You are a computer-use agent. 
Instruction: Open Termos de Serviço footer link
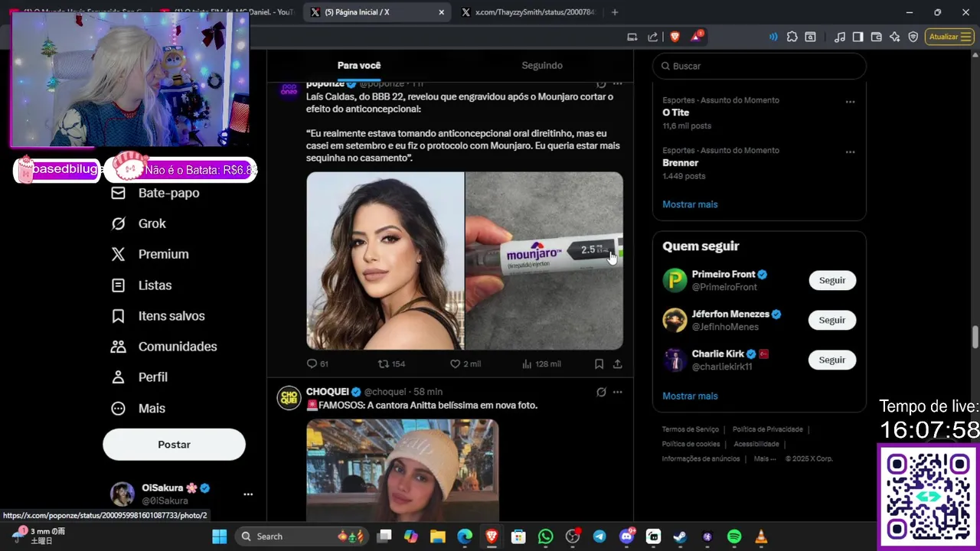click(690, 429)
